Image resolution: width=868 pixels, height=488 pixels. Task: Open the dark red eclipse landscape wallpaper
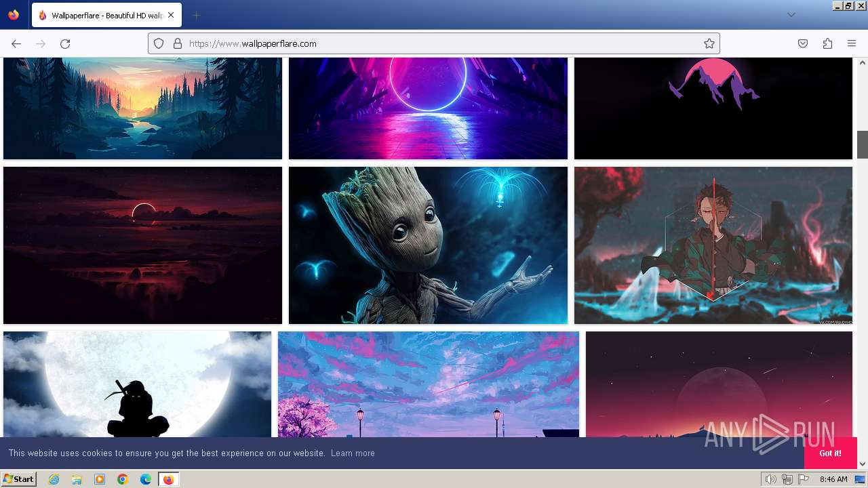pyautogui.click(x=142, y=245)
